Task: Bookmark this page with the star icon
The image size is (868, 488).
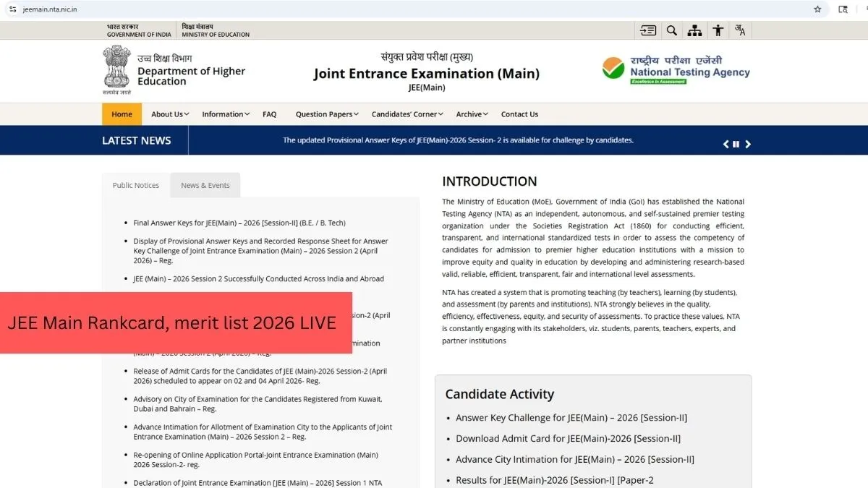Action: point(817,9)
